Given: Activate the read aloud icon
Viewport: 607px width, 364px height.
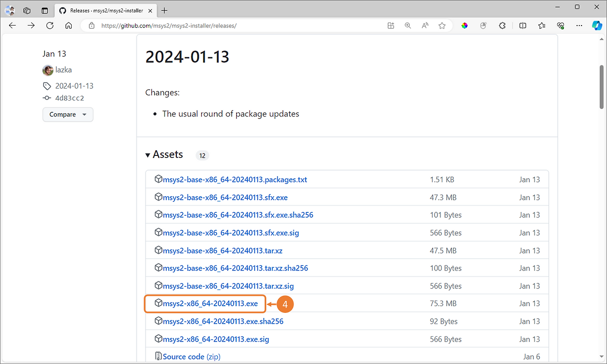Looking at the screenshot, I should (425, 26).
